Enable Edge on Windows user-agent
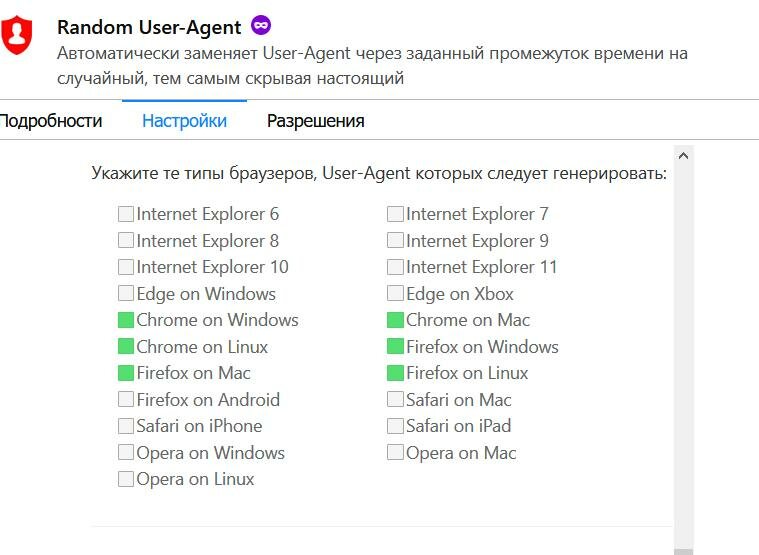 click(x=126, y=293)
